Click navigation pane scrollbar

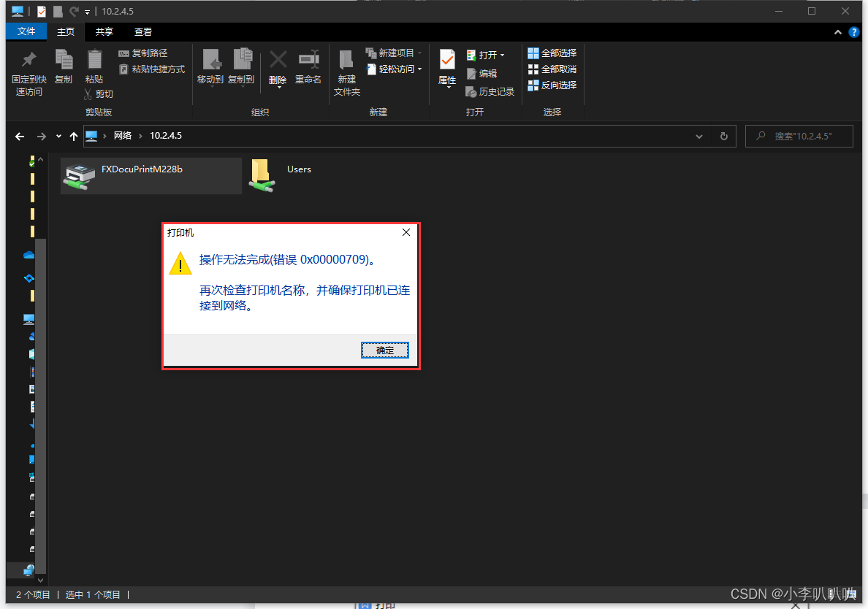[x=40, y=407]
